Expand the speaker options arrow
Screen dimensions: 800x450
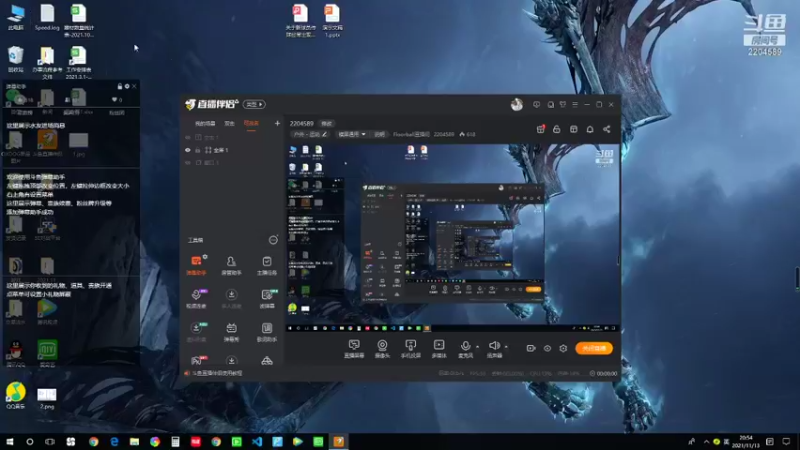click(x=506, y=346)
